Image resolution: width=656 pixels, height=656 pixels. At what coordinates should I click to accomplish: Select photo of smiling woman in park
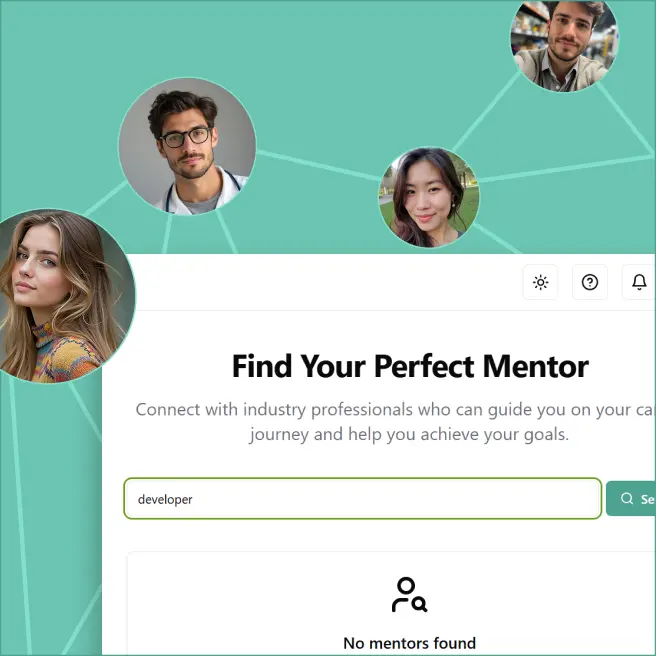click(x=429, y=197)
